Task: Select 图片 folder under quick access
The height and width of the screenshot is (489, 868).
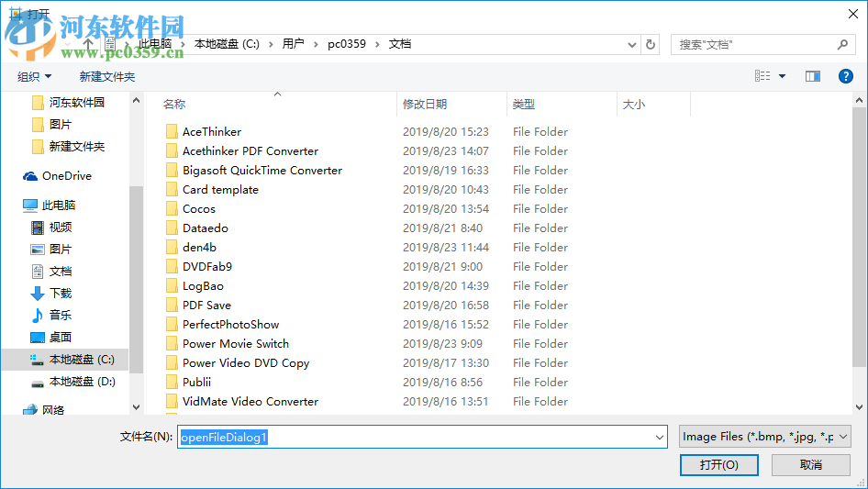Action: click(x=52, y=125)
